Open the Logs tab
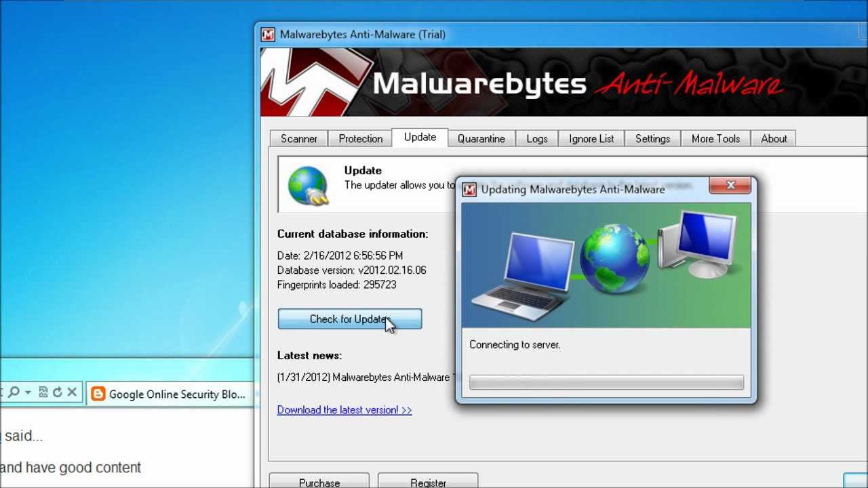 537,138
